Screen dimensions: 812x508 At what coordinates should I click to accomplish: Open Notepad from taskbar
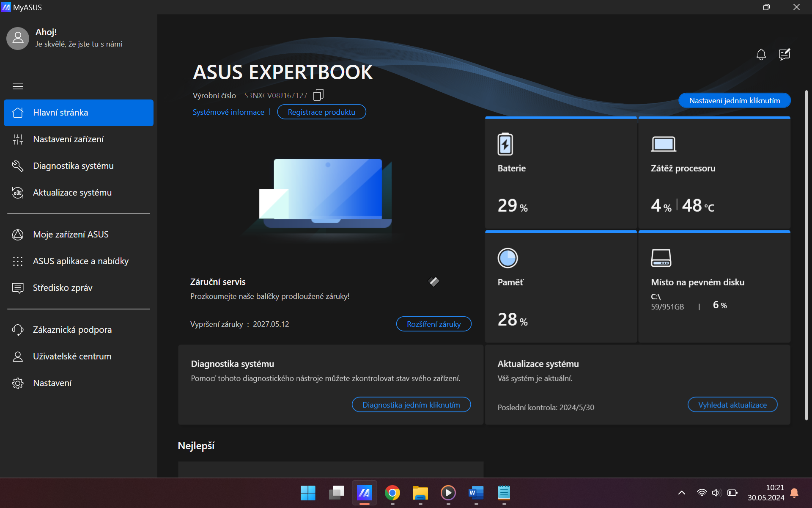[504, 493]
